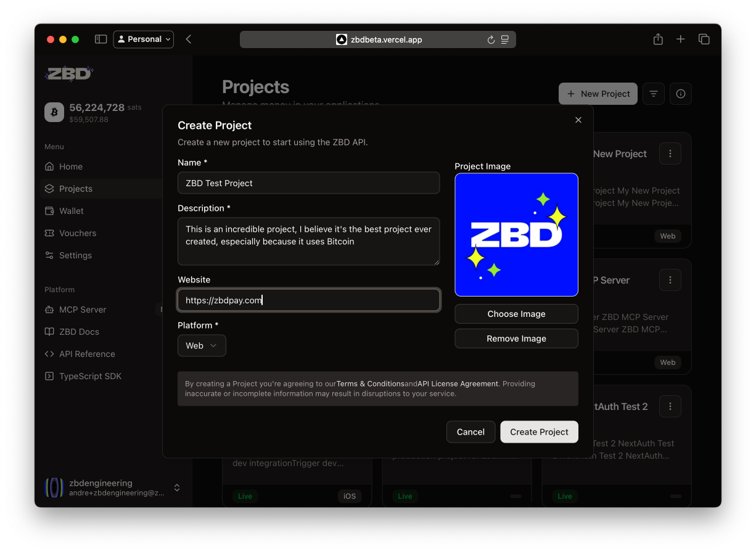Open the info icon in the Projects header

(681, 93)
